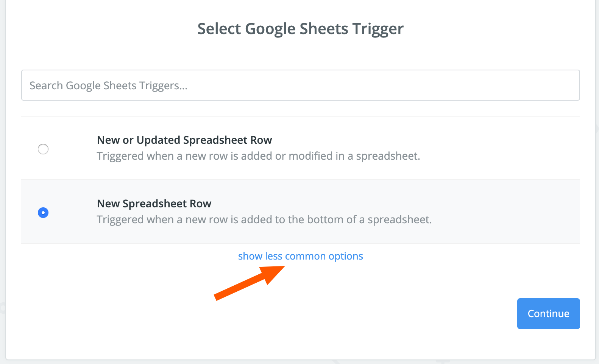
Task: Click the word "Trigger" in the page heading
Action: coord(378,29)
